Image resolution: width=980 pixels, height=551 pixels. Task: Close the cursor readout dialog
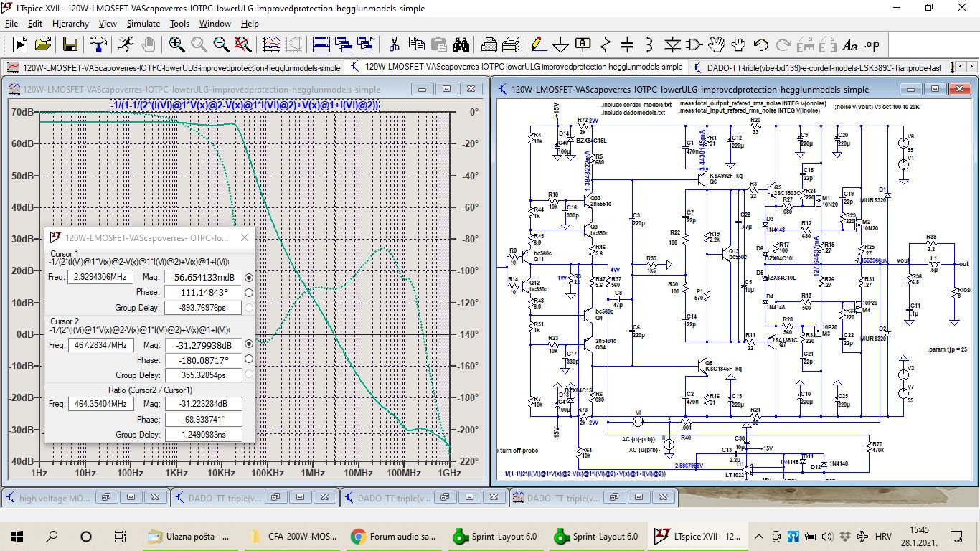244,237
